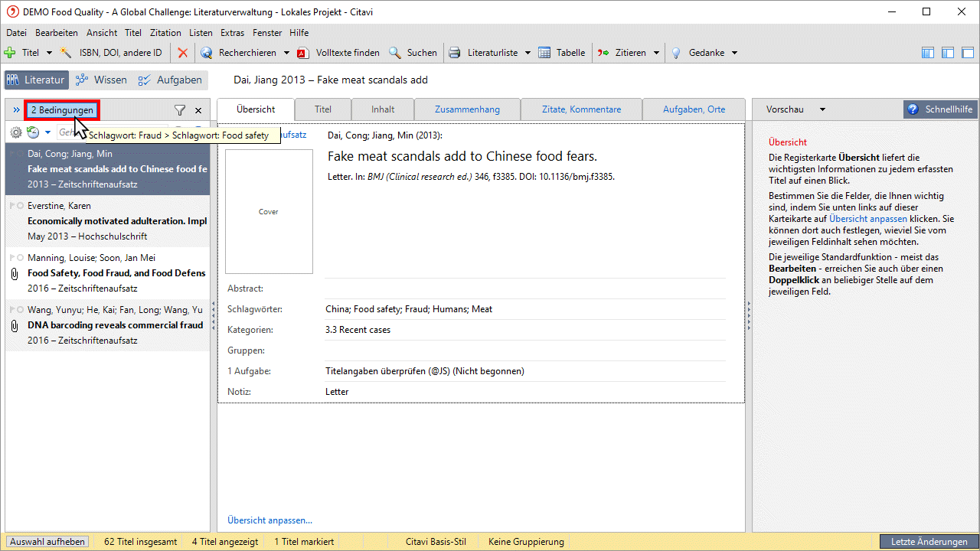Open the Tabelle table view

[561, 53]
